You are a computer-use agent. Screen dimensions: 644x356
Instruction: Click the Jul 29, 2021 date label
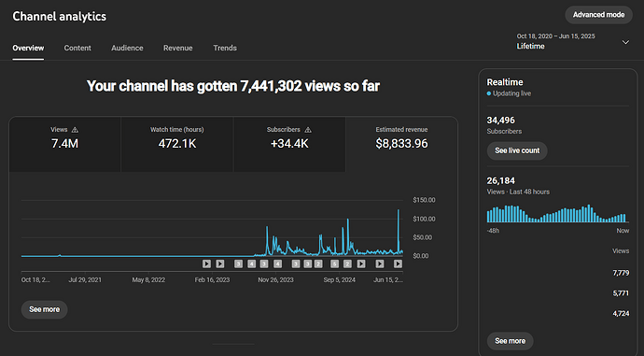(85, 280)
